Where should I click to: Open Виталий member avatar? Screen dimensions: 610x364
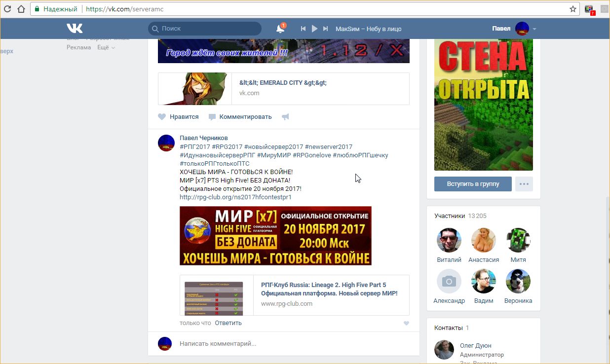449,241
